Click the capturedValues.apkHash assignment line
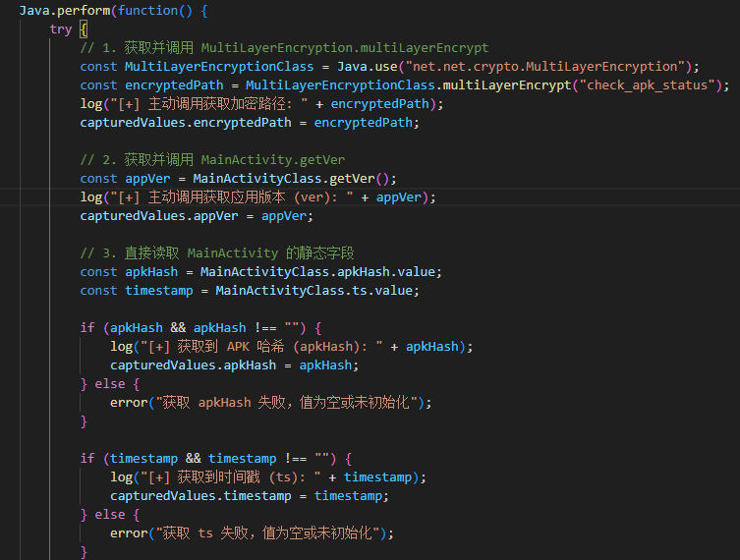This screenshot has width=740, height=560. pyautogui.click(x=235, y=365)
